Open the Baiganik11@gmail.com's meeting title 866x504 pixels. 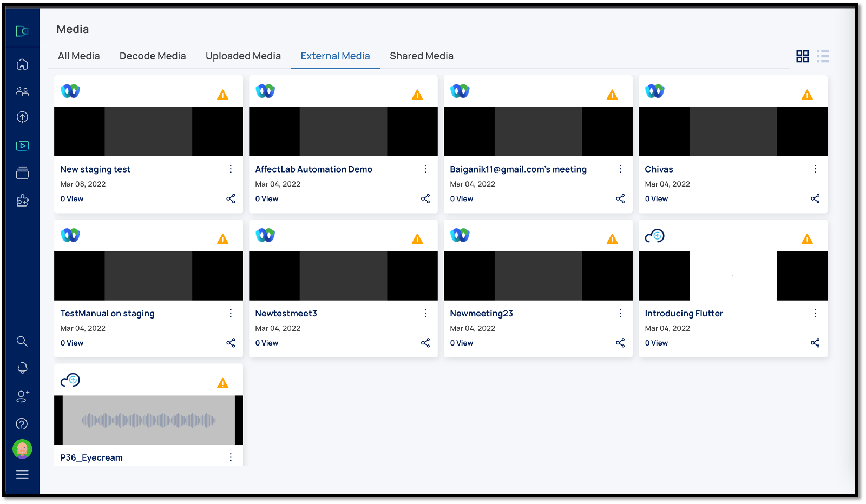click(x=519, y=169)
